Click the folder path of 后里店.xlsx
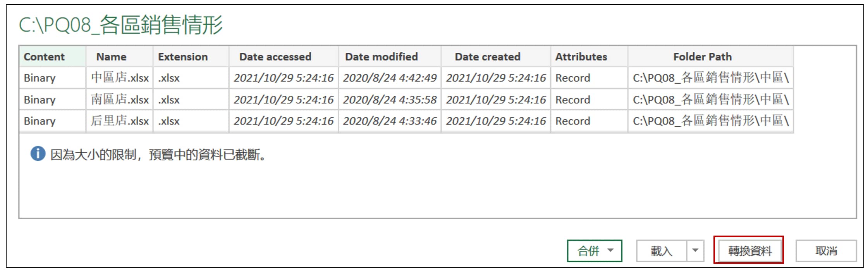The width and height of the screenshot is (868, 272). click(710, 121)
